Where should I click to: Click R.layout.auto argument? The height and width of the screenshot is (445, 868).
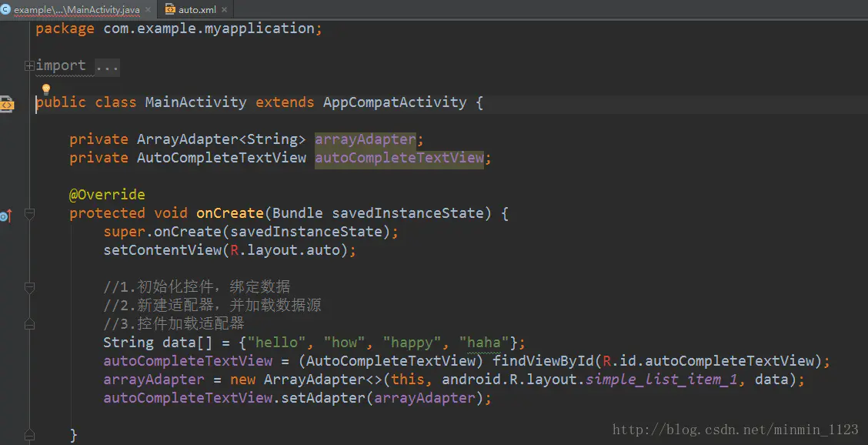285,250
